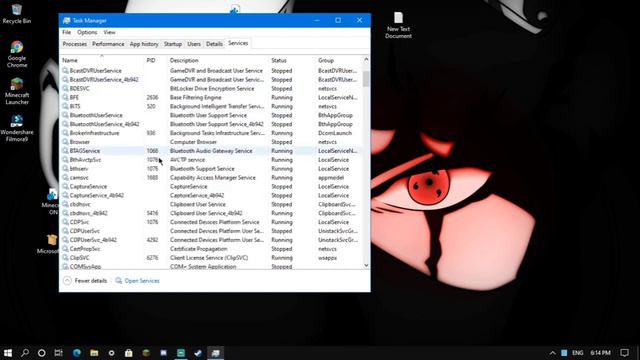Viewport: 640px width, 360px height.
Task: Select the CertPropSvc service row
Action: click(211, 249)
